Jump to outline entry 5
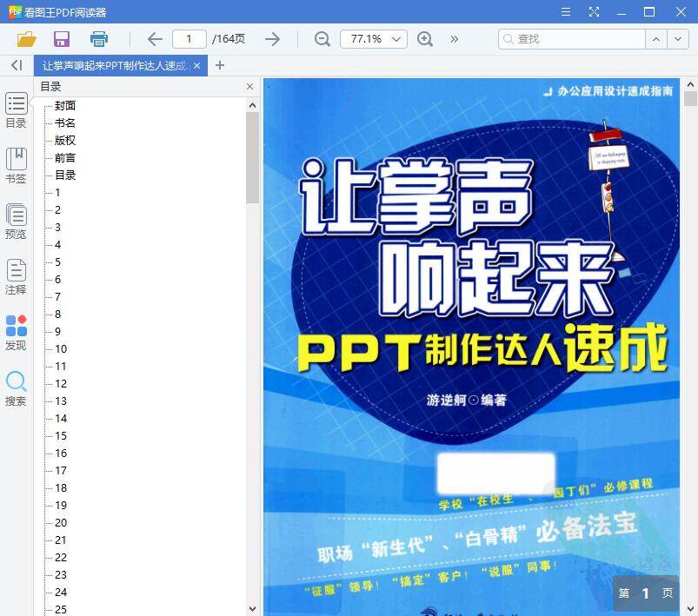The image size is (698, 616). [x=58, y=262]
